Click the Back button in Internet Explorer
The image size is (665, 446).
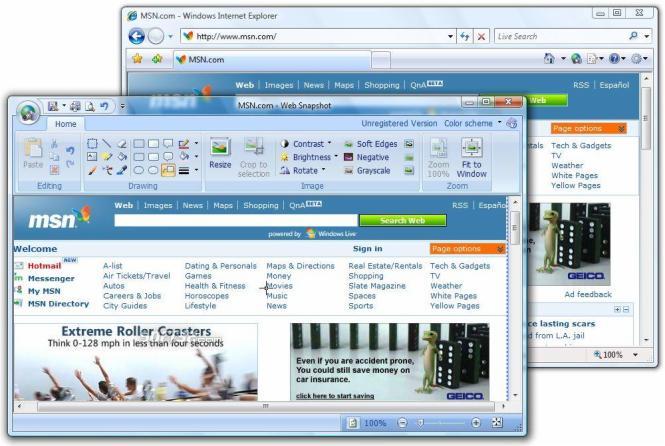point(137,36)
